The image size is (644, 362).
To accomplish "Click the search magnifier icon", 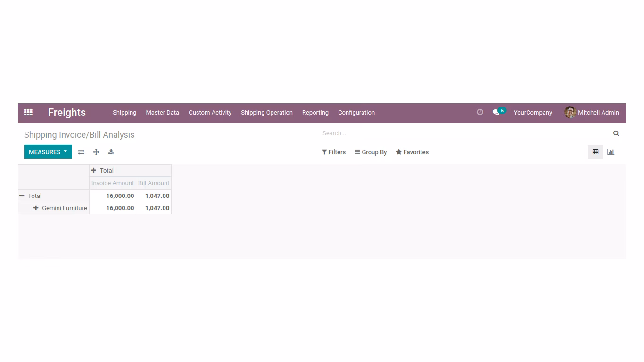I will coord(616,133).
